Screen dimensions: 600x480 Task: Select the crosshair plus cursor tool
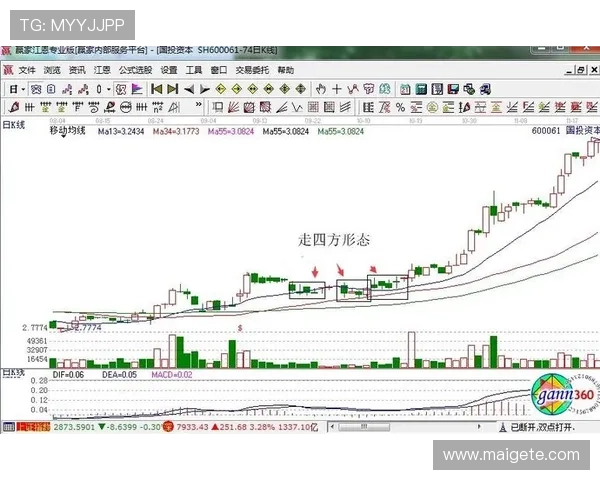coord(337,90)
